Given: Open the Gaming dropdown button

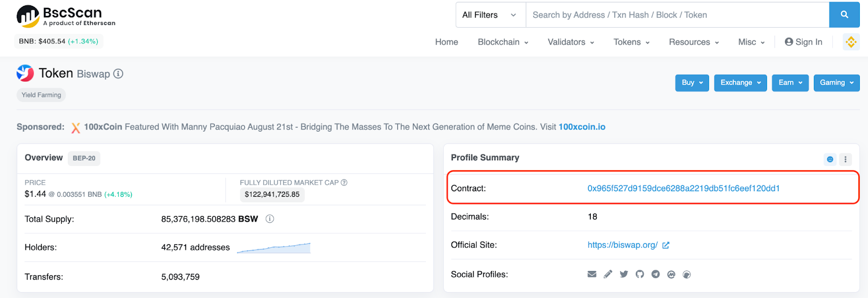Looking at the screenshot, I should [x=837, y=83].
